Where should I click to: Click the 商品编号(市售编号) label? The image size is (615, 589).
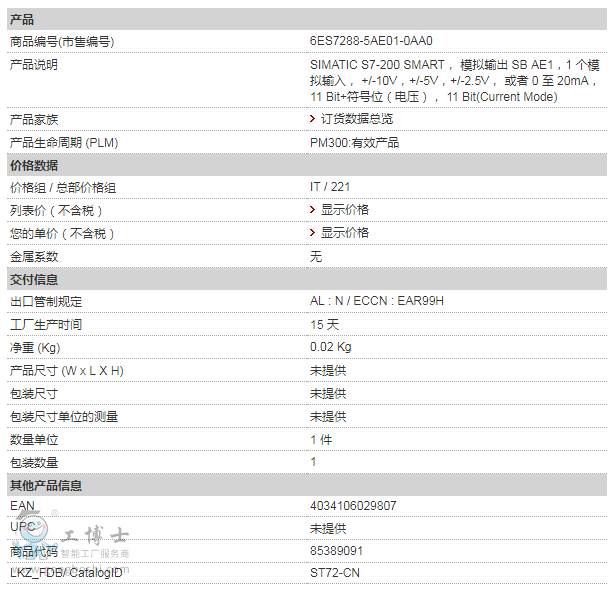(62, 42)
